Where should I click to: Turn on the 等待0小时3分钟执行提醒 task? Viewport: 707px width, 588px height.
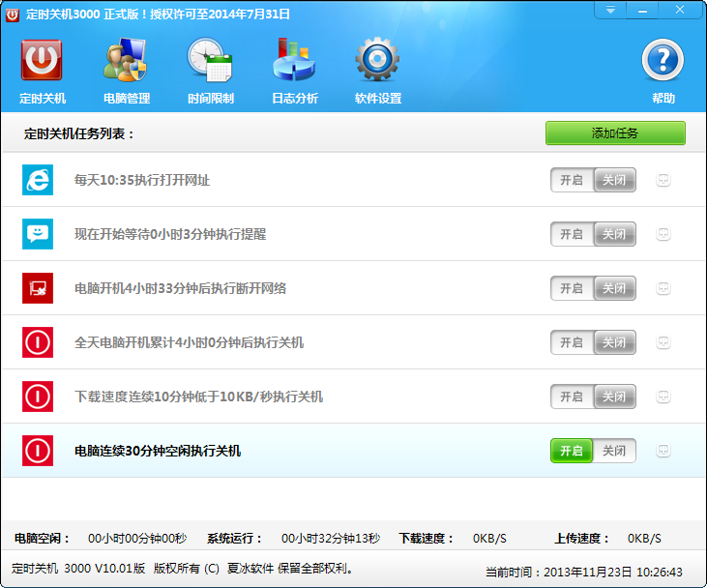(x=572, y=234)
